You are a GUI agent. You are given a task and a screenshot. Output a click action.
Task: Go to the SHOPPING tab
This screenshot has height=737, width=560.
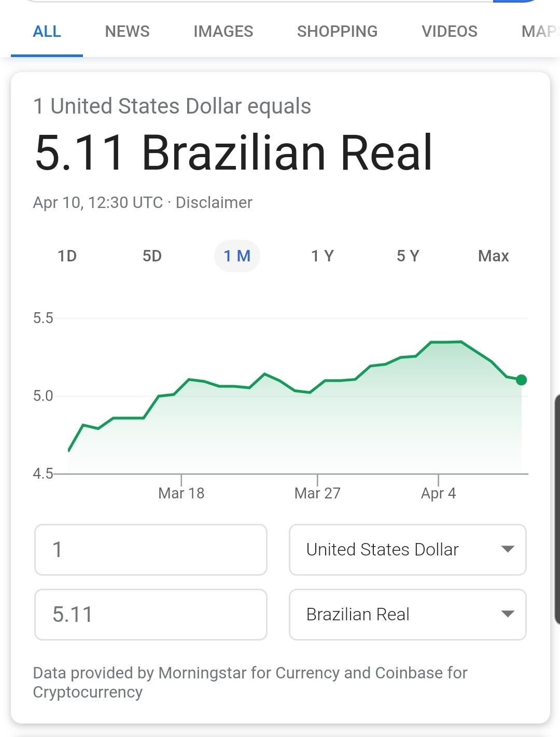[x=337, y=32]
